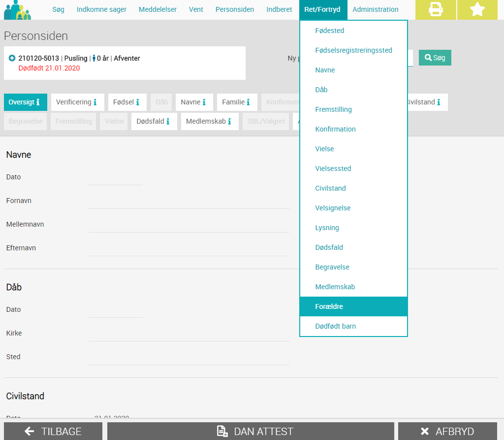504x440 pixels.
Task: Open the disabled Dåb tab
Action: pos(161,102)
